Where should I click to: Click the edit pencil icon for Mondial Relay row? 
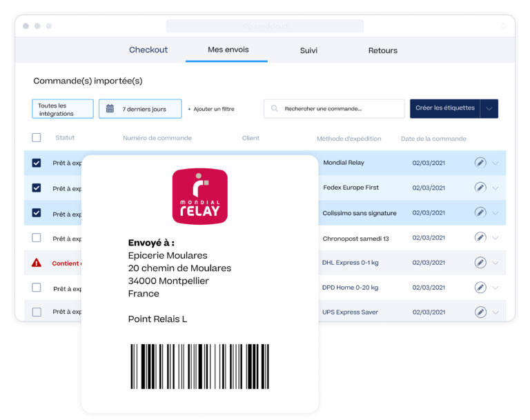click(x=480, y=163)
